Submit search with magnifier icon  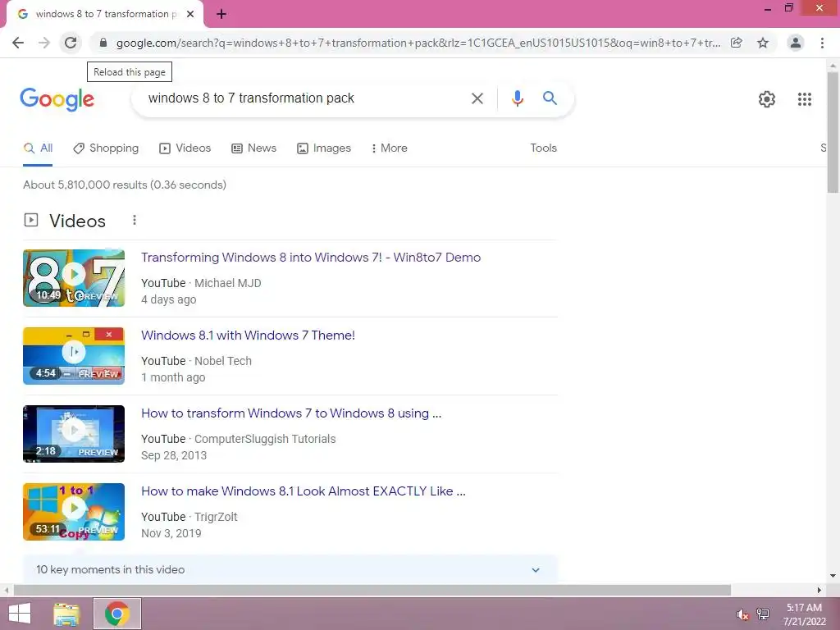[x=550, y=98]
